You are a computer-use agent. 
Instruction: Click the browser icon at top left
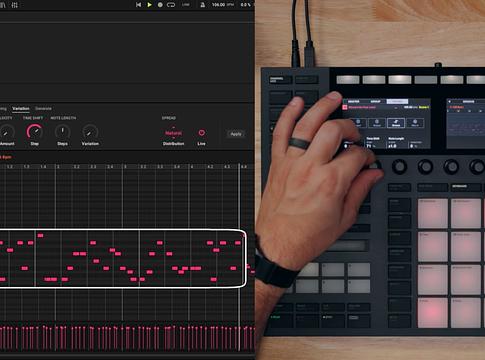(x=2, y=5)
